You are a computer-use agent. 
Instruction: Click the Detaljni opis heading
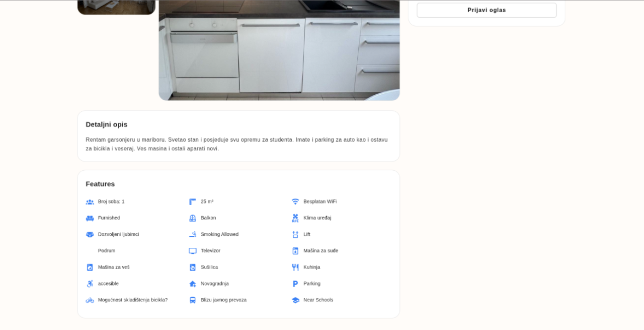tap(107, 124)
